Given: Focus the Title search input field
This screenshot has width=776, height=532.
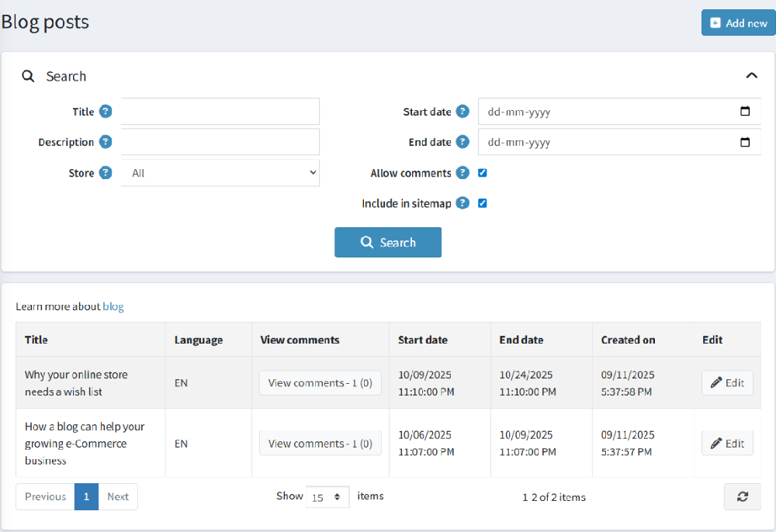Looking at the screenshot, I should [220, 112].
